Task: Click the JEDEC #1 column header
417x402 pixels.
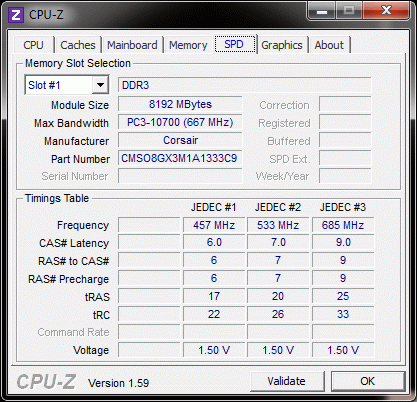Action: (213, 207)
